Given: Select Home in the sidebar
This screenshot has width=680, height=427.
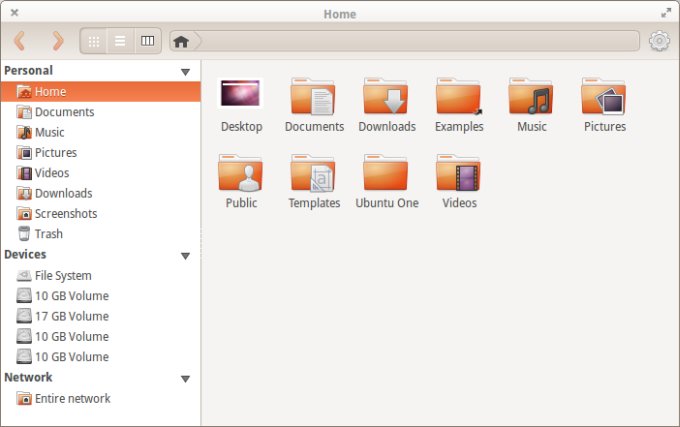Looking at the screenshot, I should click(x=101, y=91).
